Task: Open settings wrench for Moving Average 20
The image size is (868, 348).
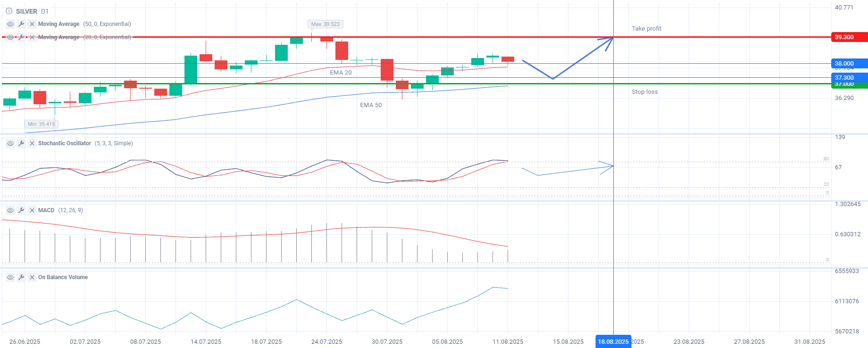Action: [x=21, y=37]
